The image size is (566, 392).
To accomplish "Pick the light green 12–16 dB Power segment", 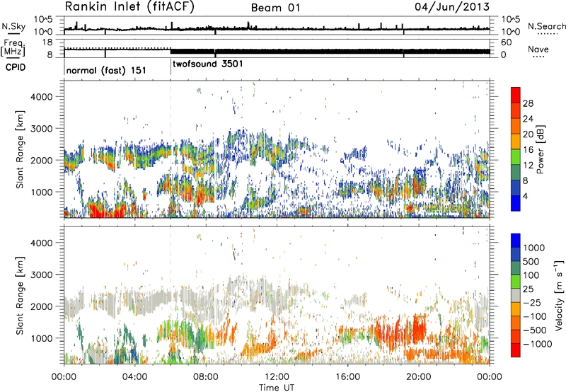I will 516,157.
